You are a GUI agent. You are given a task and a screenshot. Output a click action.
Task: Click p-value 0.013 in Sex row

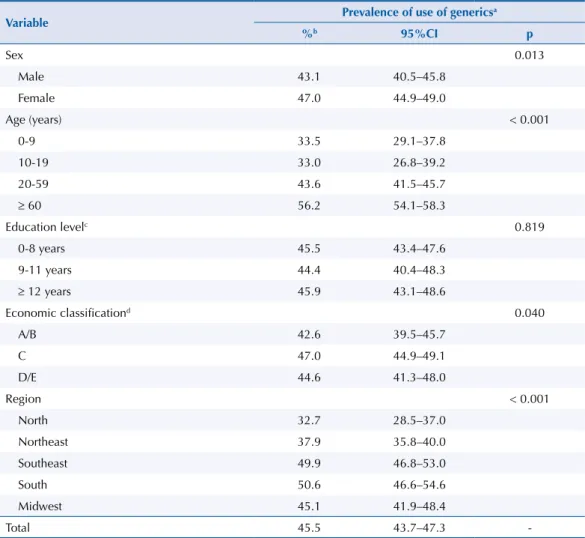529,55
